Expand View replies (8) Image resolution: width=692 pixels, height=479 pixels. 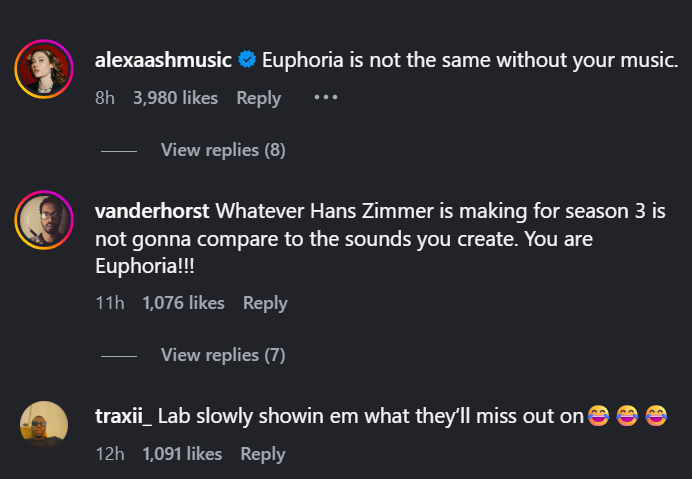(223, 150)
